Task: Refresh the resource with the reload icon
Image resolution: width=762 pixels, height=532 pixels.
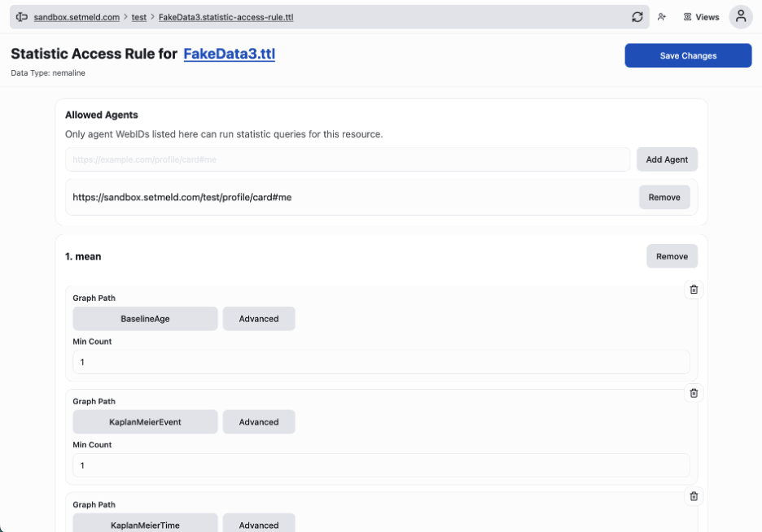Action: pyautogui.click(x=637, y=17)
